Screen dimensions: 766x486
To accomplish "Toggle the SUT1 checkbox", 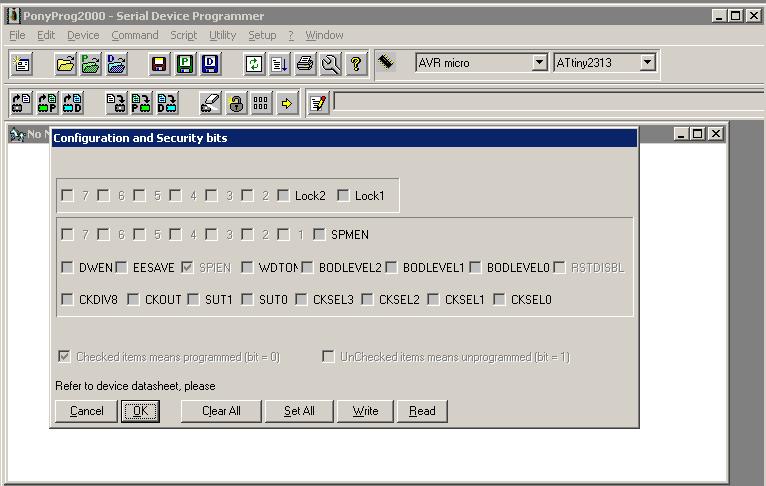I will pos(193,299).
